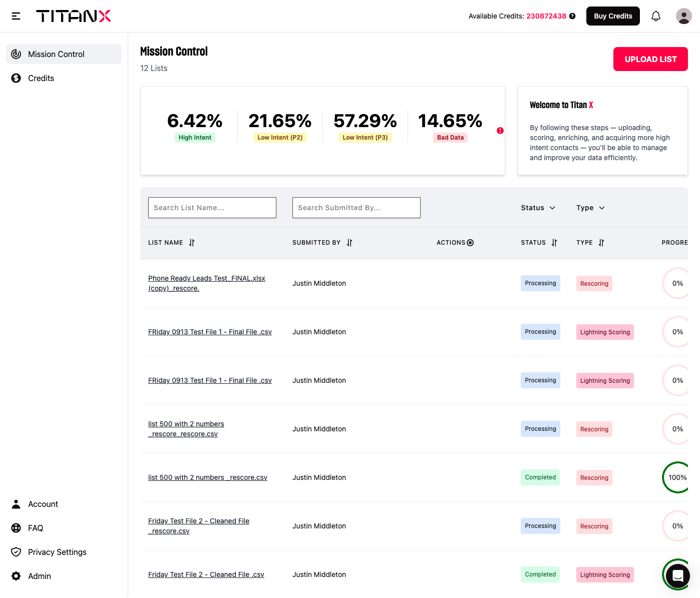This screenshot has height=598, width=700.
Task: Open the chat support widget
Action: (678, 575)
